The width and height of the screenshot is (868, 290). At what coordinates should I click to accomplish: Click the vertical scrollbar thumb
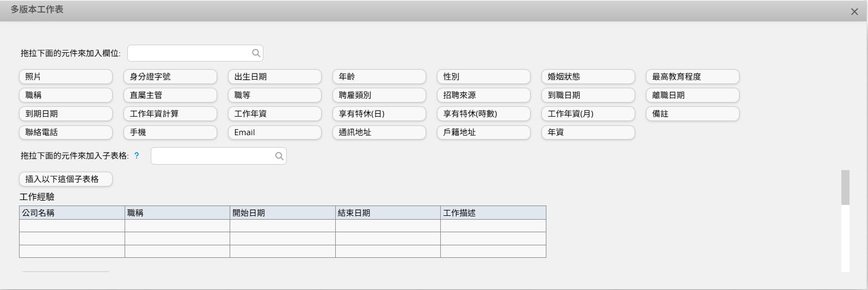pos(845,188)
